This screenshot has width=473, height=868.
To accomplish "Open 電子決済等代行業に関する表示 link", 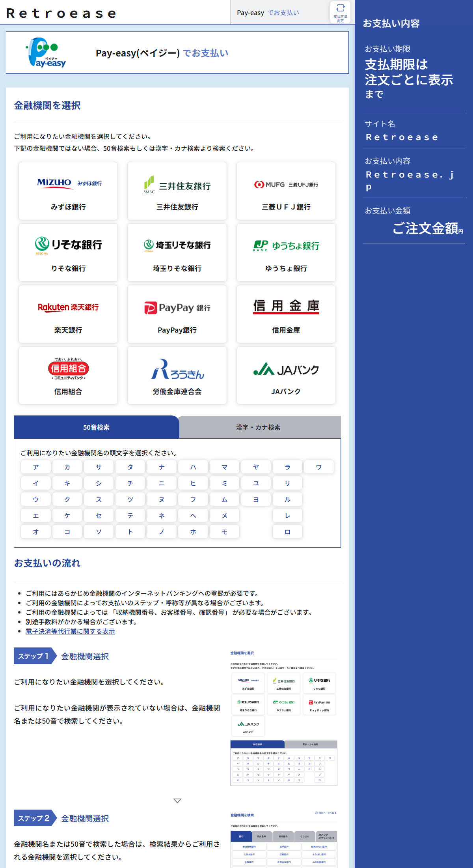I will coord(70,631).
